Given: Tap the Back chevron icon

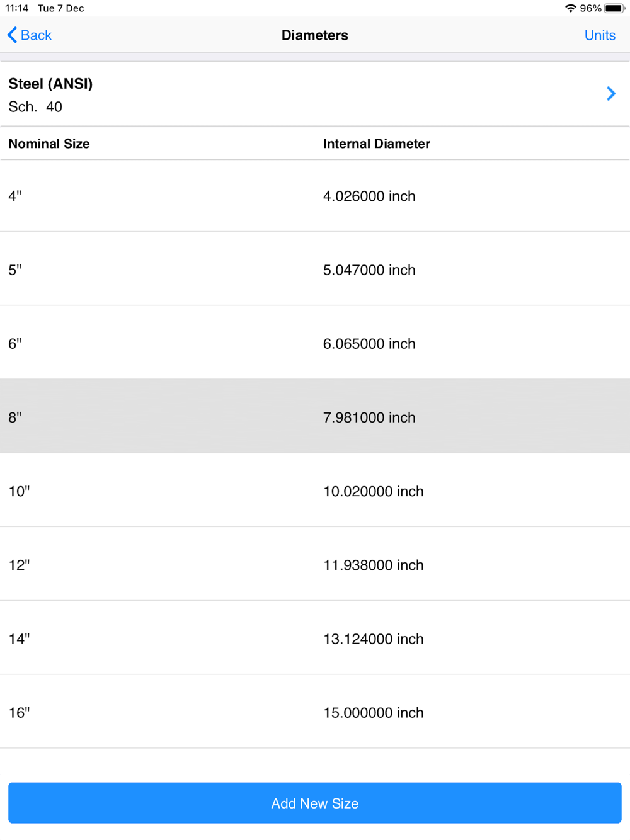Looking at the screenshot, I should [13, 35].
